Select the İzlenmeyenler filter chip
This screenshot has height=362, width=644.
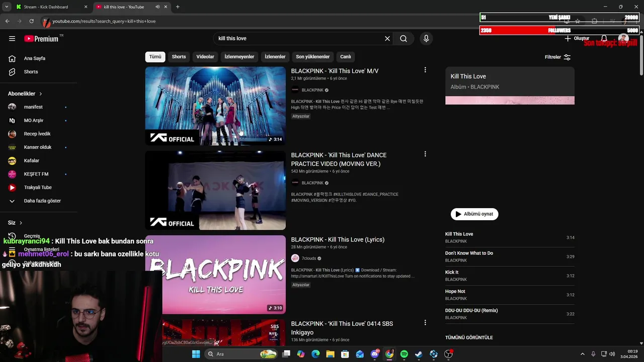coord(239,57)
